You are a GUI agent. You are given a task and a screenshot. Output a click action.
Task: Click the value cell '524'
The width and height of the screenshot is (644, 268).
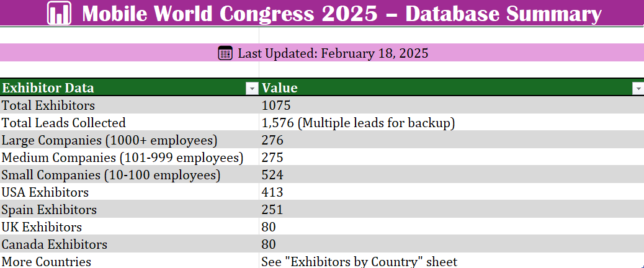point(452,174)
